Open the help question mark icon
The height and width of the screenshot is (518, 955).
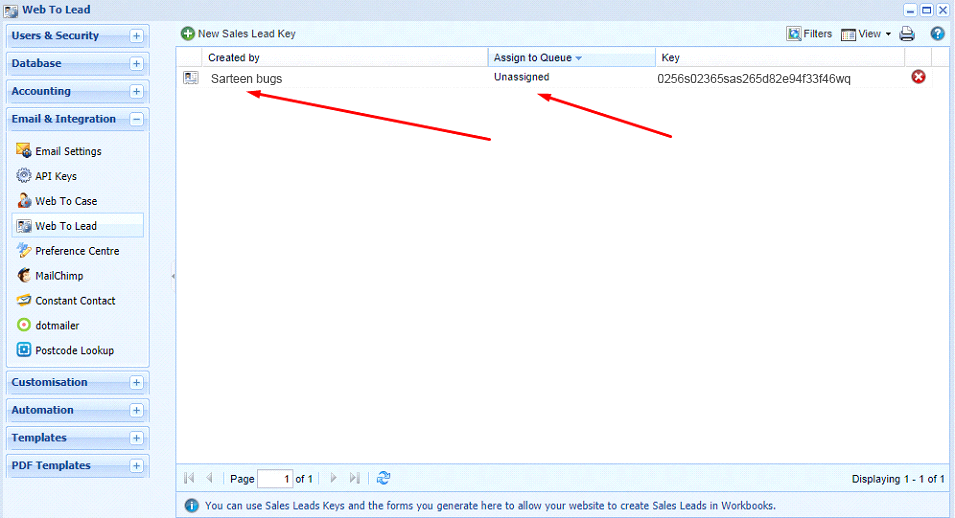(937, 34)
